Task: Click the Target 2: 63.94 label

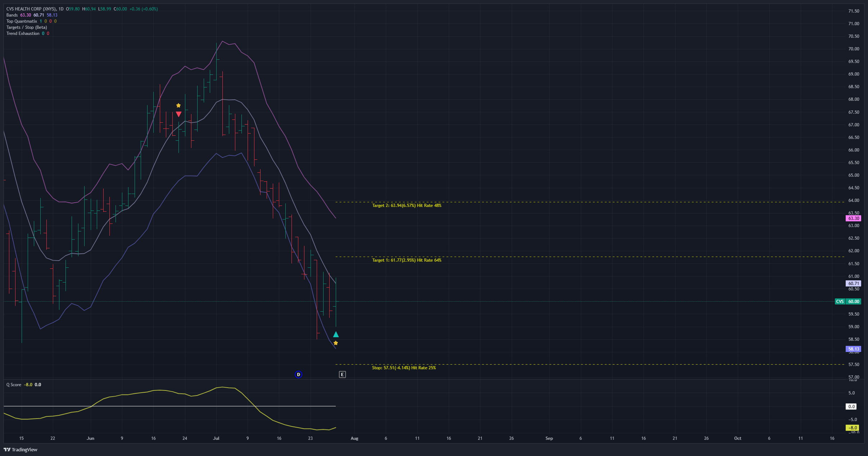Action: tap(406, 206)
